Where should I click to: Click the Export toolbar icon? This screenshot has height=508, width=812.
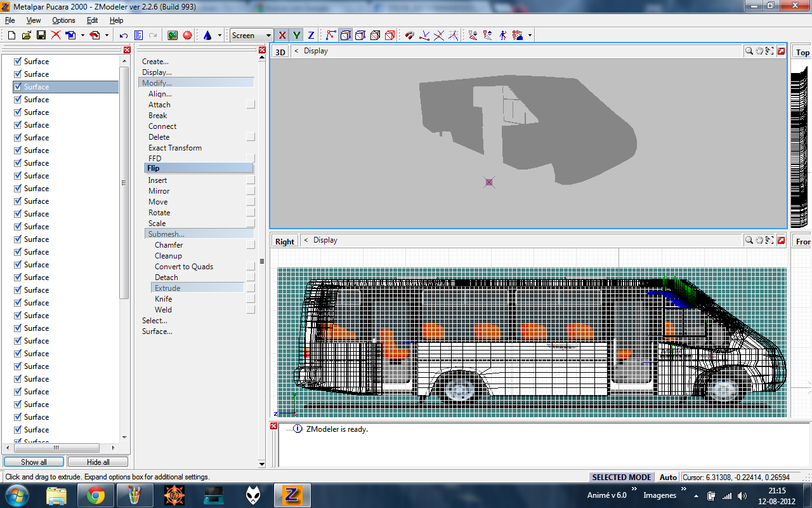[95, 36]
